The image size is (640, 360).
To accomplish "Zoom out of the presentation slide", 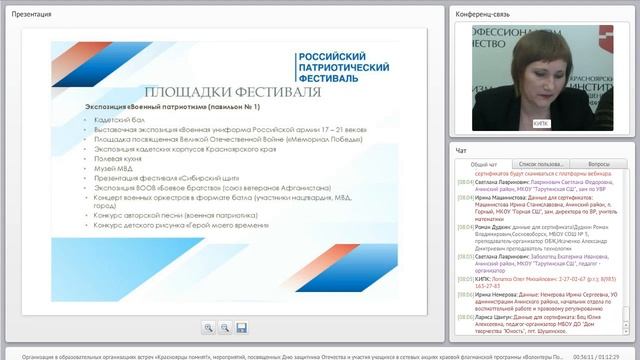I will click(x=225, y=328).
